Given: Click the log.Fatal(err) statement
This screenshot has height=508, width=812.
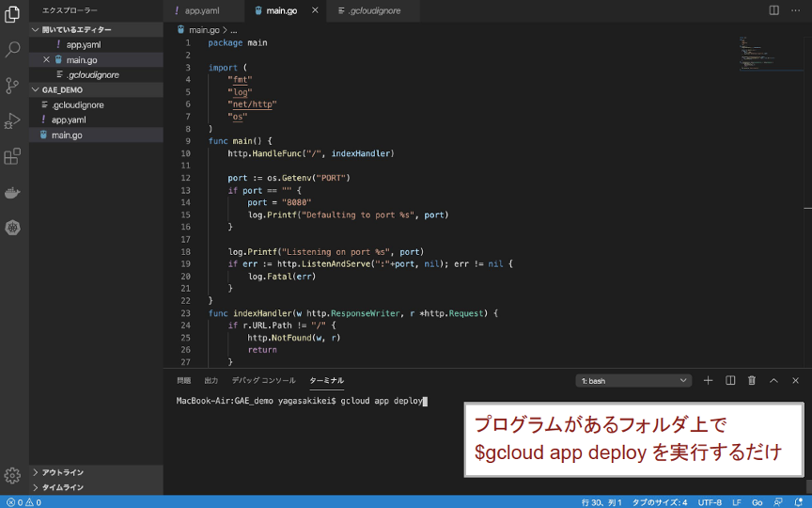Looking at the screenshot, I should (282, 277).
